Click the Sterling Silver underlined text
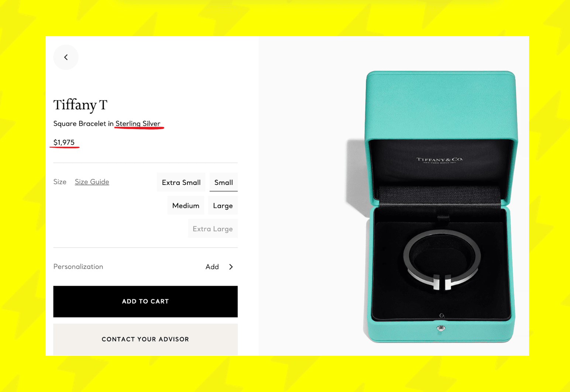Image resolution: width=570 pixels, height=392 pixels. [138, 124]
